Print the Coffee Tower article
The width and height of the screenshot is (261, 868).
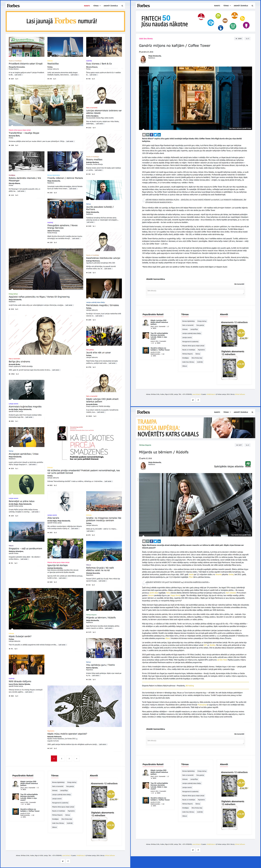coord(147,134)
